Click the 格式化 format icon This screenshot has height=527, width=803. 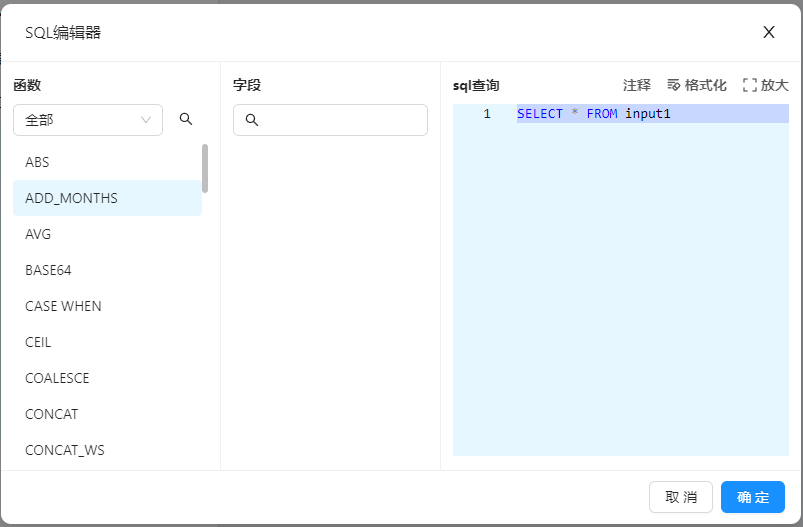[674, 86]
